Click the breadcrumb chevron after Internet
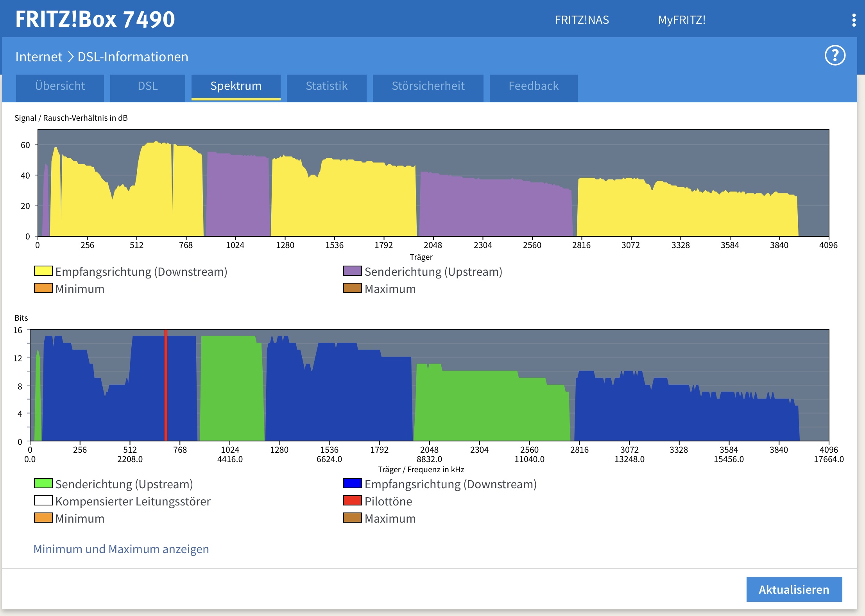Screen dimensions: 865x616 coord(71,57)
